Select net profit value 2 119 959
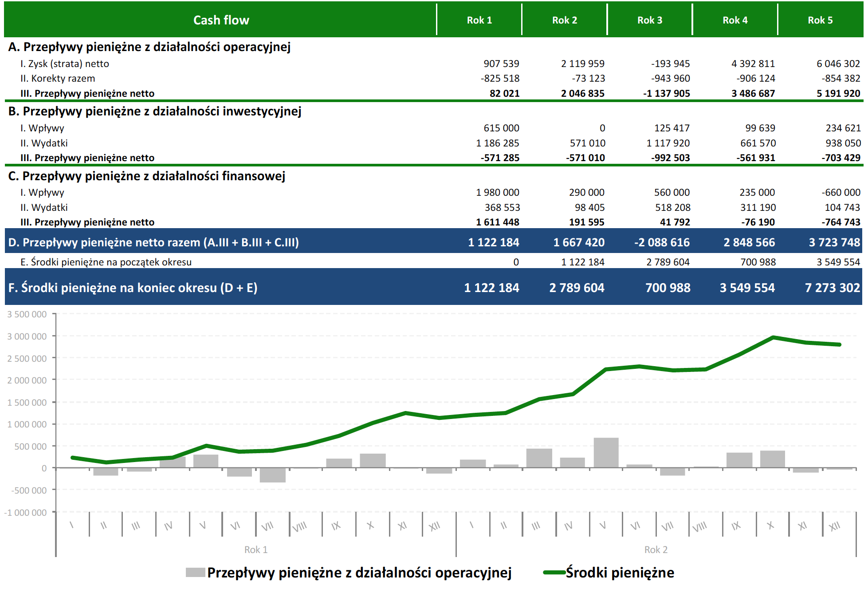 [582, 64]
